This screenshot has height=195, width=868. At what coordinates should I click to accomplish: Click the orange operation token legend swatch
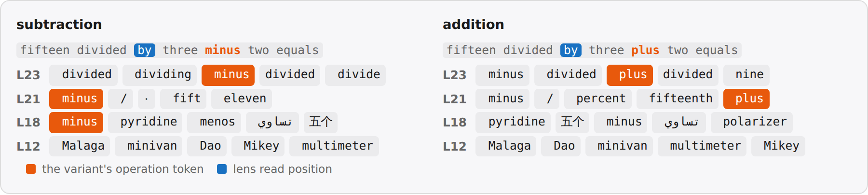(31, 169)
